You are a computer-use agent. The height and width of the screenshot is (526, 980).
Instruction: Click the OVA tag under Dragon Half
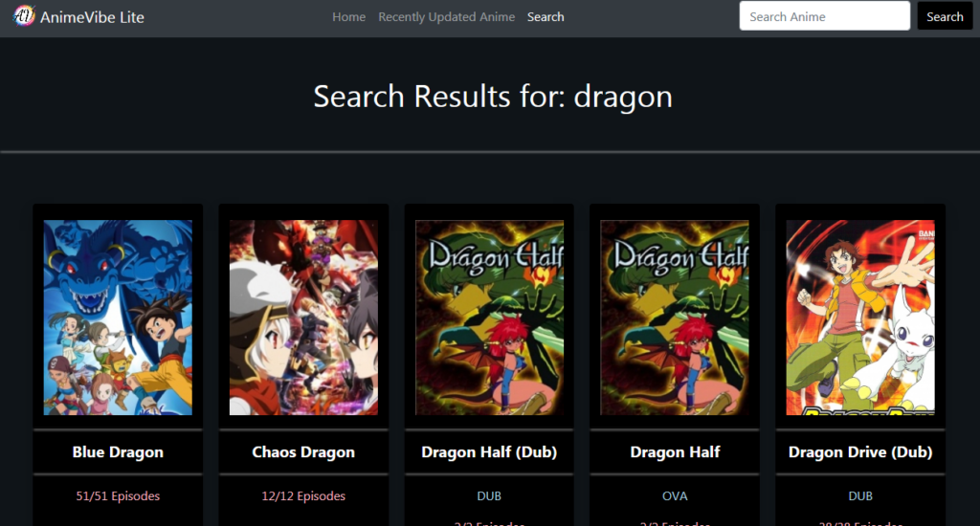click(x=675, y=496)
